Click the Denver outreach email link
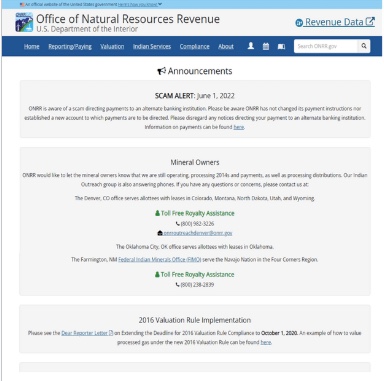 coord(198,233)
